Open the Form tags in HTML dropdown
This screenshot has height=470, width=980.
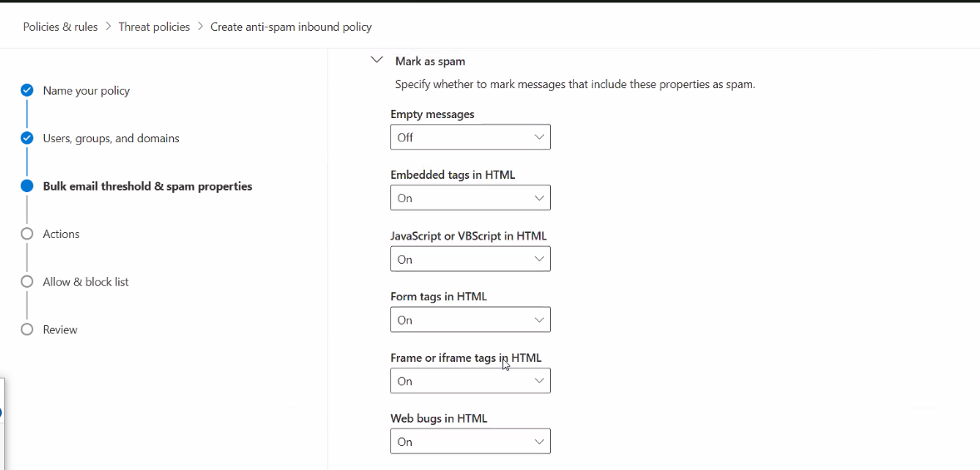pyautogui.click(x=470, y=319)
